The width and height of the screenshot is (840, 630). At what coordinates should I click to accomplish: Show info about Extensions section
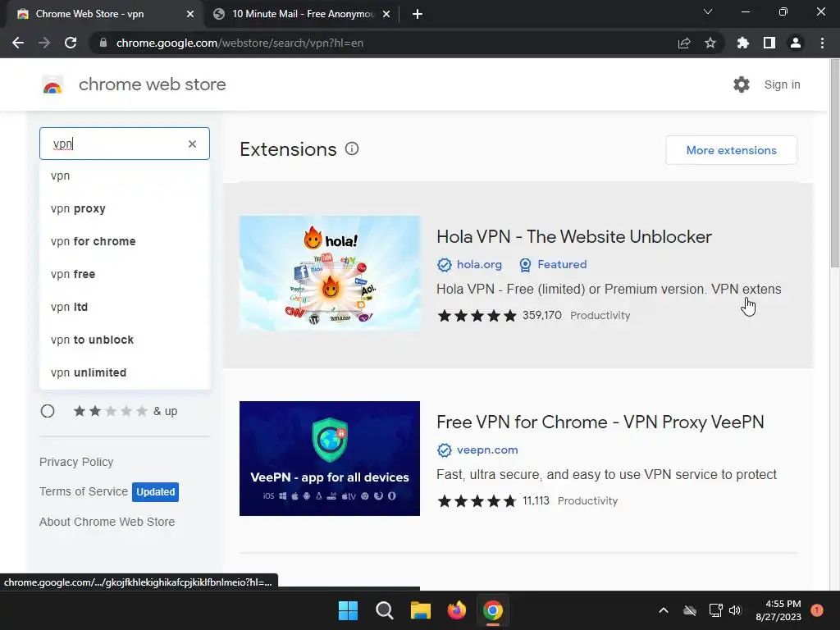351,149
